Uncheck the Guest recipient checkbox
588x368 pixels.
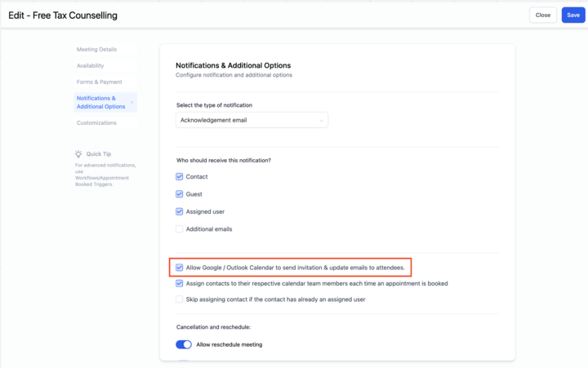[x=179, y=194]
